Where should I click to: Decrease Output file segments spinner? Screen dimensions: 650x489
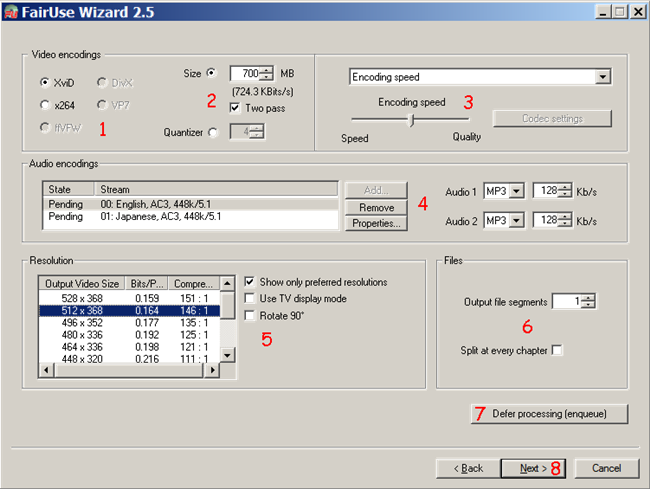coord(588,305)
